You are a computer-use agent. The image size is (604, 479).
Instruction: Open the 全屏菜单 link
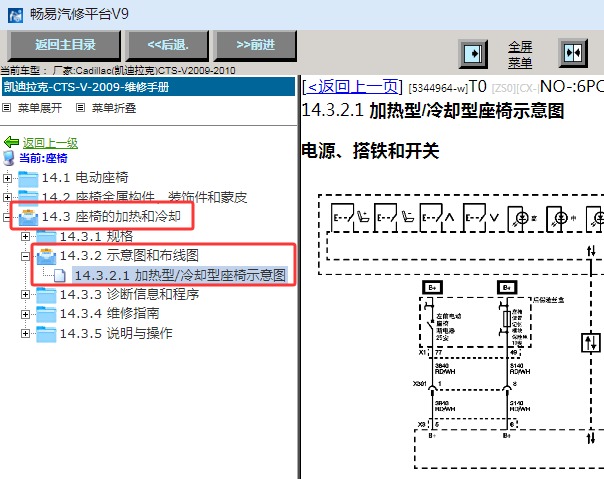[520, 55]
